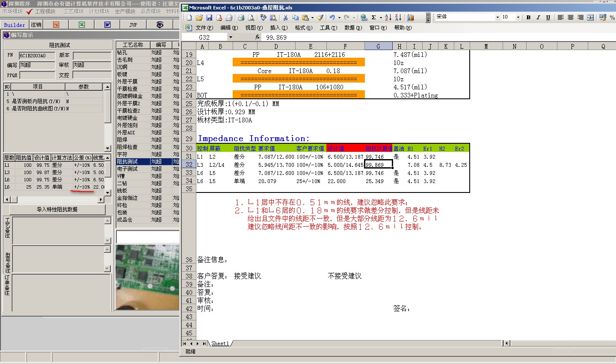Open the 数据(D) menu in Excel

point(353,28)
